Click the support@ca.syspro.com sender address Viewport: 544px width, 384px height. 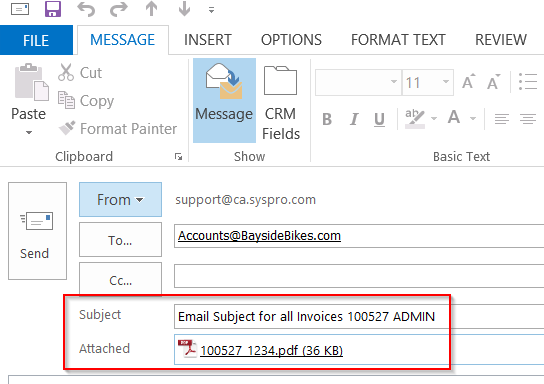pos(246,200)
